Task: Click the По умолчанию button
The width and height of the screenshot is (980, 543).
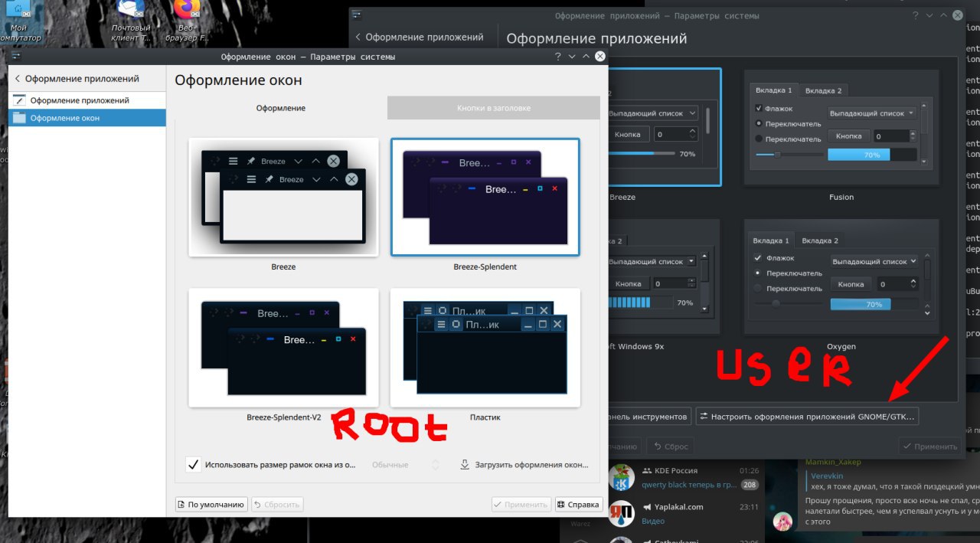Action: [211, 505]
